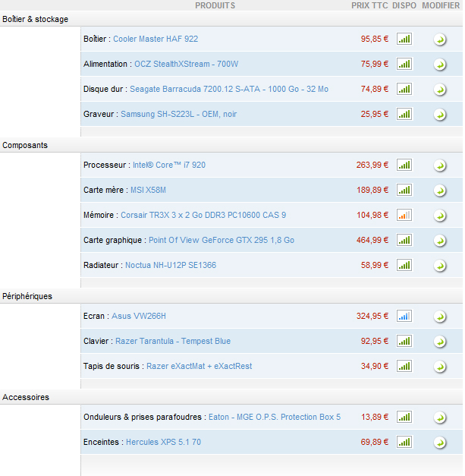
Task: Click modify arrow for OCZ StealthXStream power supply
Action: (x=440, y=65)
